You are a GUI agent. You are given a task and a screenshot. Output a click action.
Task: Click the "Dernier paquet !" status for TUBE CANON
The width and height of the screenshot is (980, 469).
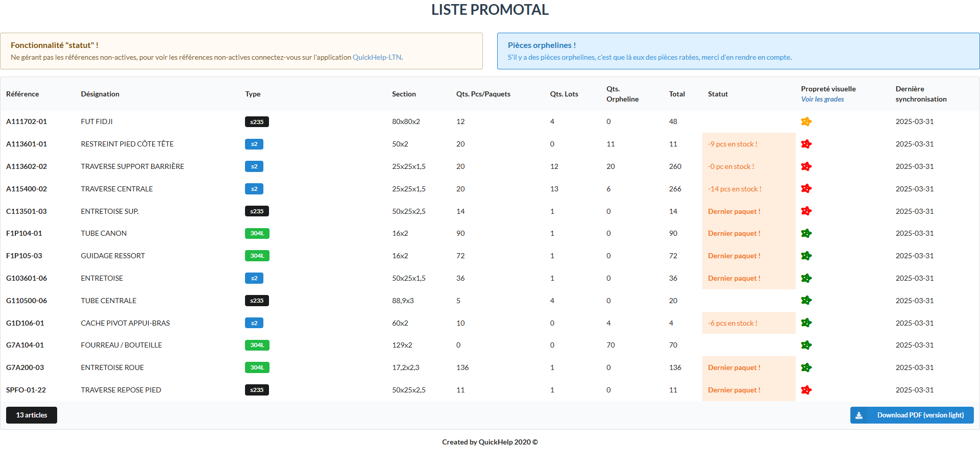coord(733,233)
